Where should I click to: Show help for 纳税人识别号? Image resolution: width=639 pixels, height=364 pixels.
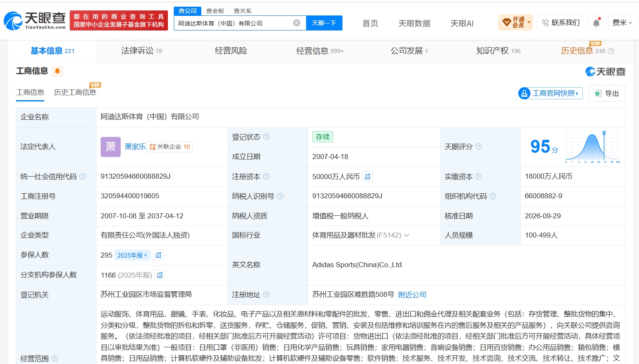281,196
